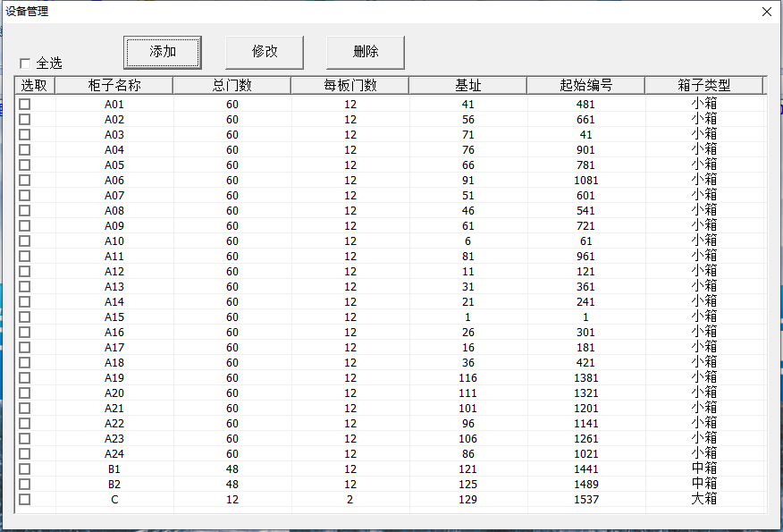Click the 添加 button
The width and height of the screenshot is (783, 532).
click(x=163, y=52)
